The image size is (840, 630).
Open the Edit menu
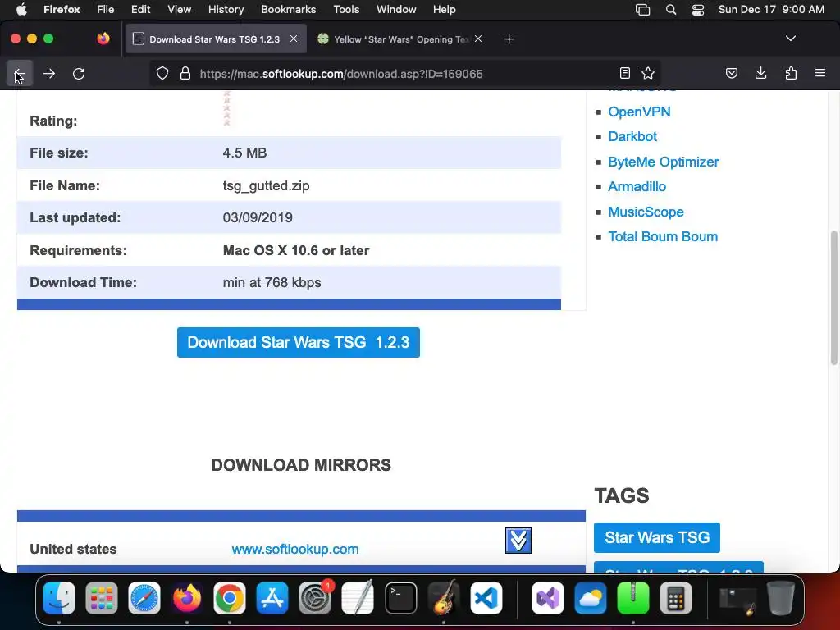(x=141, y=10)
